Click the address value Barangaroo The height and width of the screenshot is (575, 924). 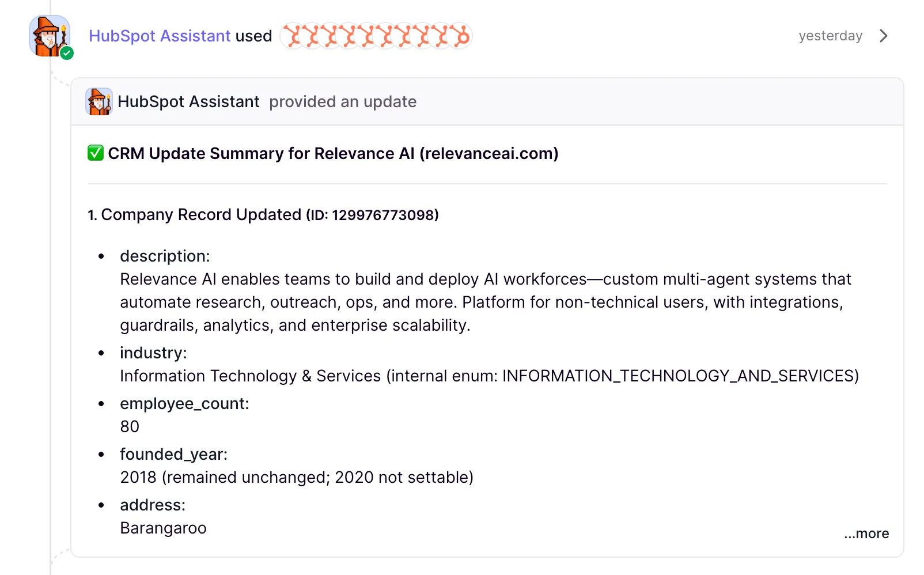[x=163, y=528]
